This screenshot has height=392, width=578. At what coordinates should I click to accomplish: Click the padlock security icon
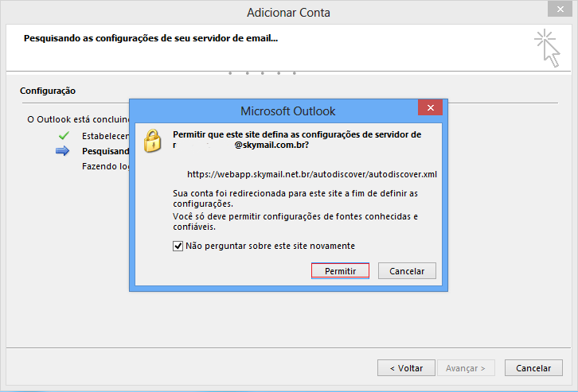(152, 141)
